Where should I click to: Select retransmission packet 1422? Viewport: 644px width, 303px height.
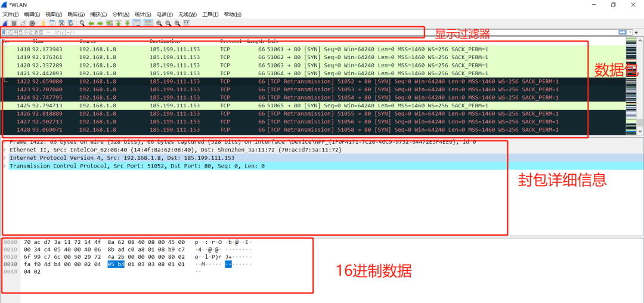point(312,81)
